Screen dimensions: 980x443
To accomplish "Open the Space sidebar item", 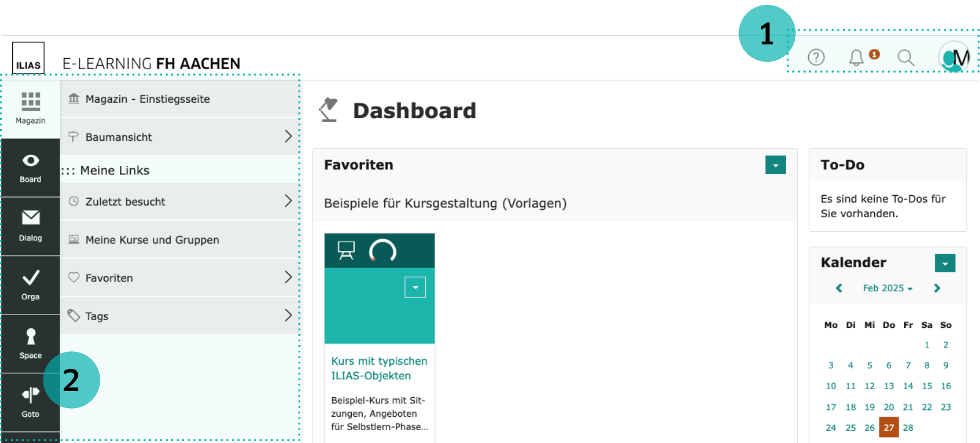I will (31, 343).
